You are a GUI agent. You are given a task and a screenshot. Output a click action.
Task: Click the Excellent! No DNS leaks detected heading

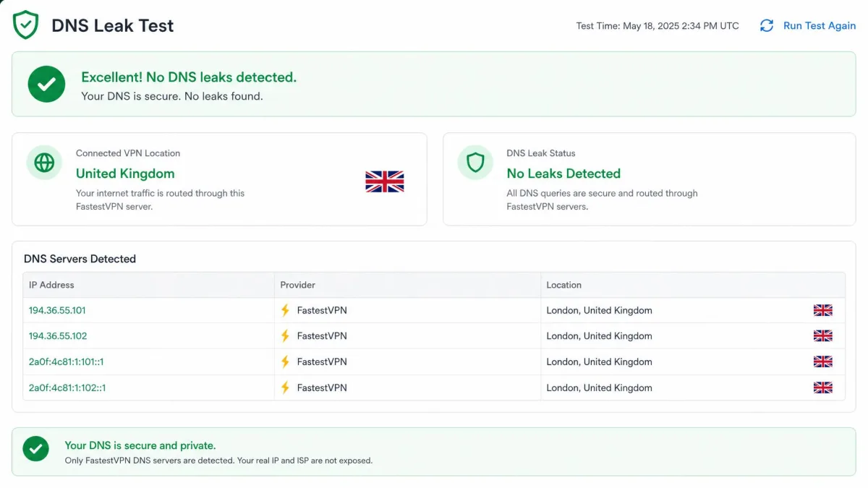pyautogui.click(x=189, y=77)
